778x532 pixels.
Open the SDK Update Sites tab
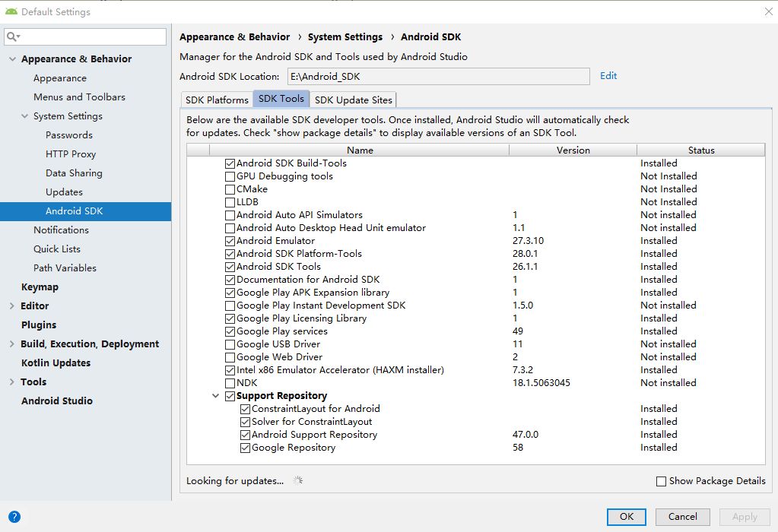point(354,100)
